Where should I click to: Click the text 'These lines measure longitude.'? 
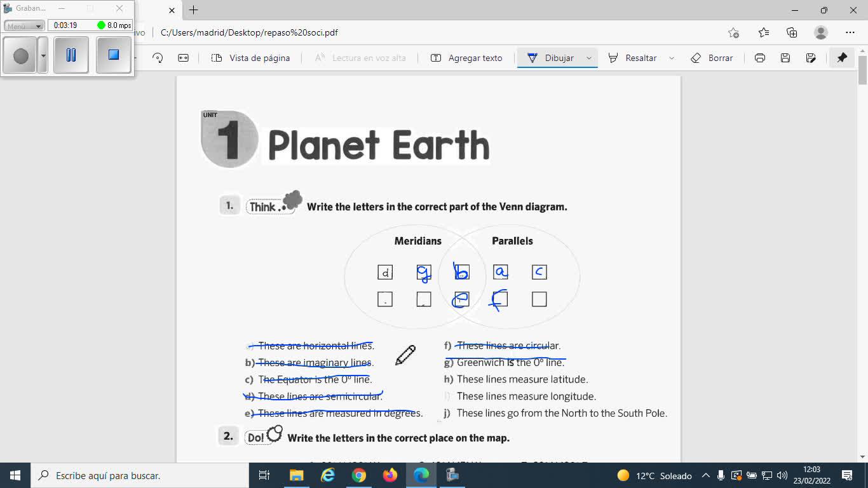tap(526, 396)
